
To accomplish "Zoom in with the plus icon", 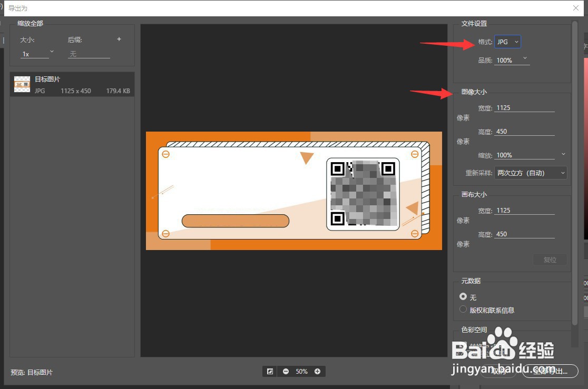I will coord(317,372).
